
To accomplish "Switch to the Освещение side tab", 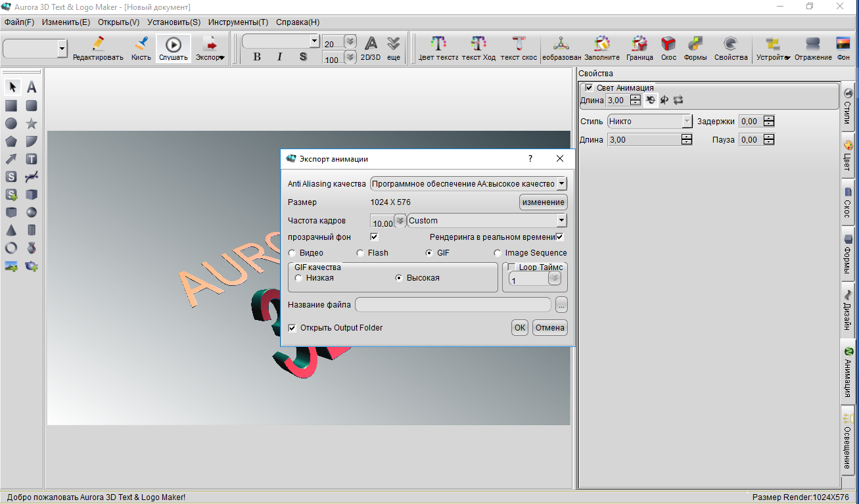I will 848,438.
